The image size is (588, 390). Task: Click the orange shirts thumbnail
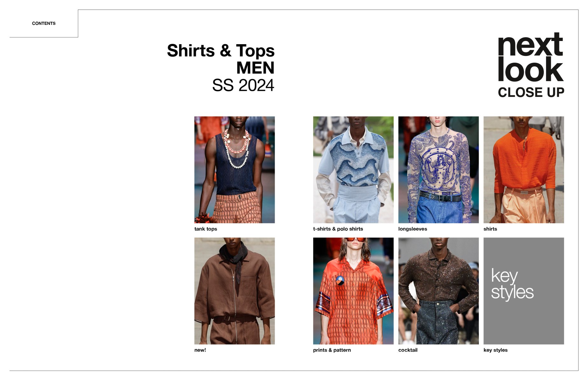[523, 169]
